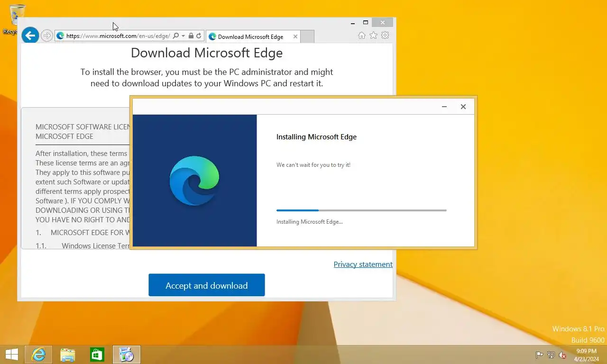Open Favorites star menu

[374, 36]
